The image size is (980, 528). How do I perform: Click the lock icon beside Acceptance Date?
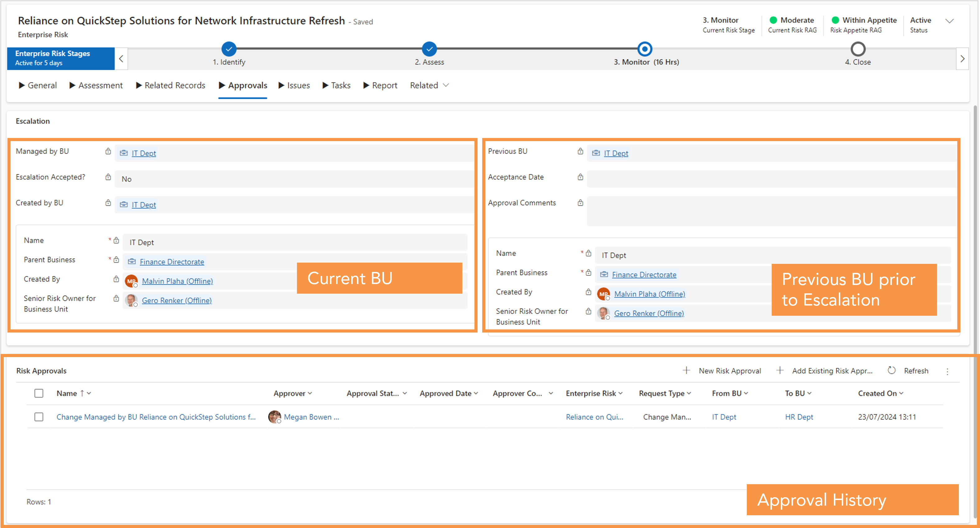tap(580, 177)
